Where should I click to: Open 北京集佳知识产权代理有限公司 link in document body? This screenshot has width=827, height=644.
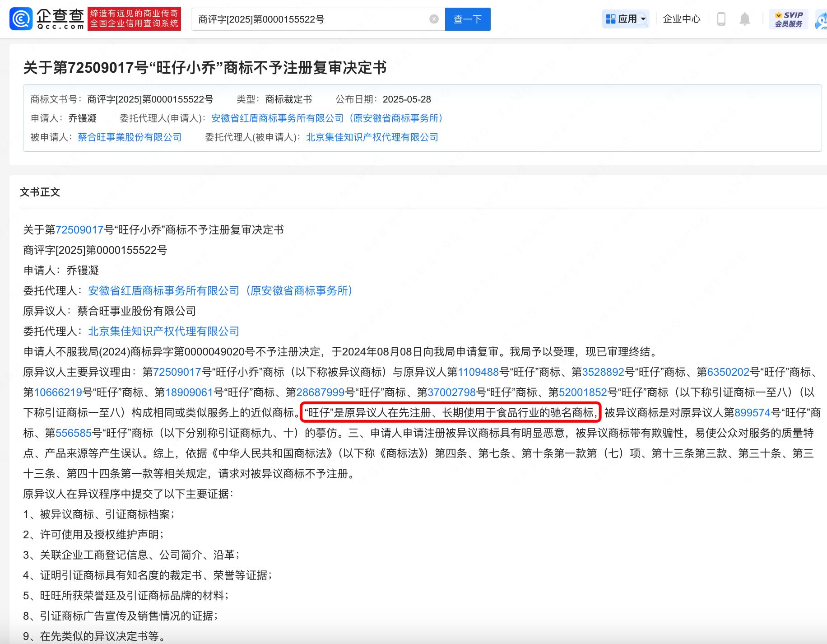click(164, 331)
